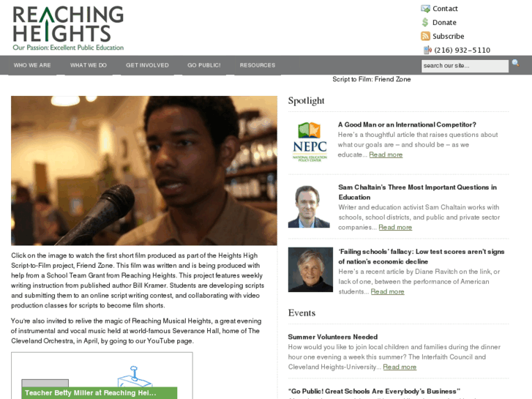Open the Resources menu
Screen dimensions: 532x399
(x=258, y=65)
